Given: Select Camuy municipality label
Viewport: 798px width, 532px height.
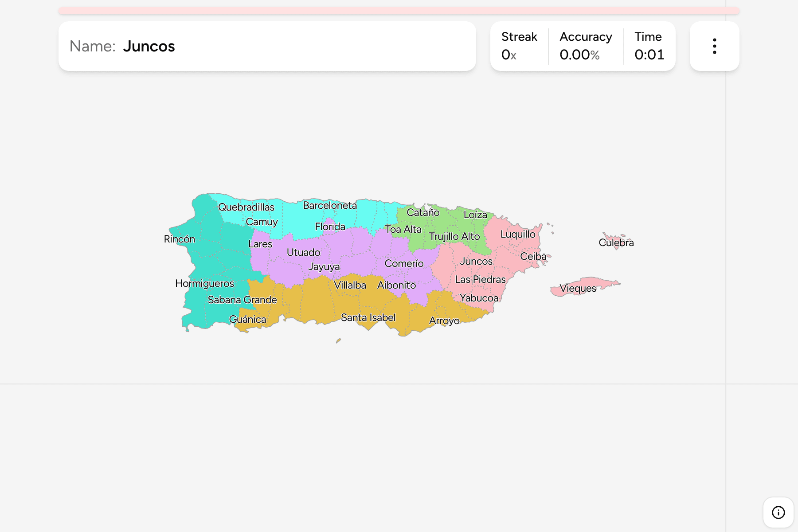Looking at the screenshot, I should tap(262, 222).
